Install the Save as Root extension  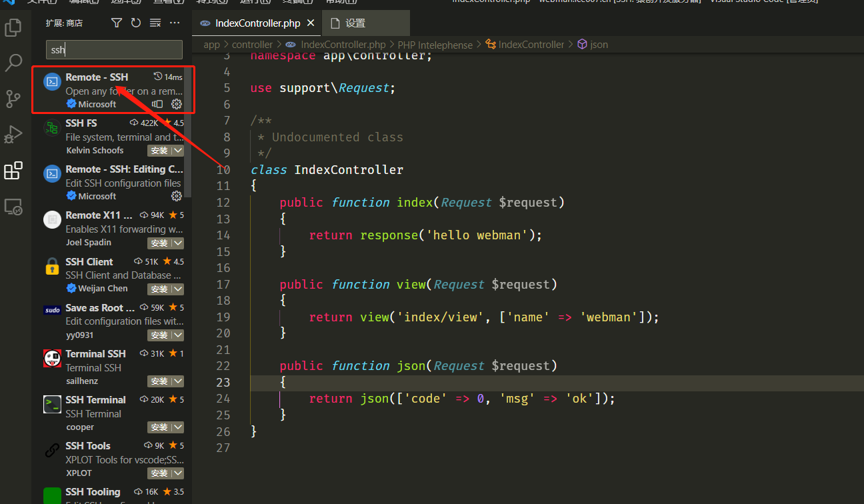pyautogui.click(x=160, y=335)
